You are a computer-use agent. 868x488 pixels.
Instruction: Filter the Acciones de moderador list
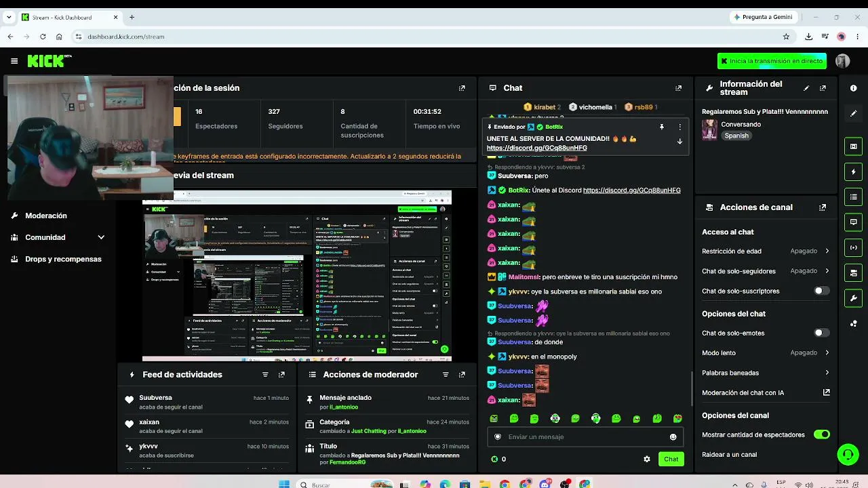click(x=446, y=375)
